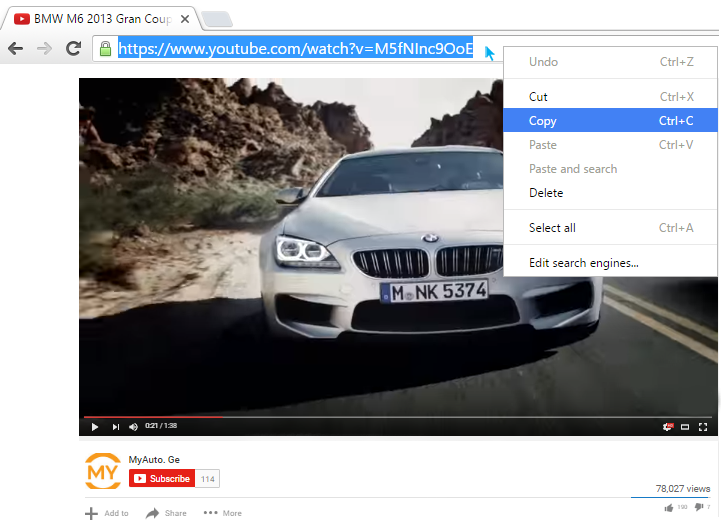The image size is (721, 525).
Task: Open the More options menu
Action: (223, 513)
